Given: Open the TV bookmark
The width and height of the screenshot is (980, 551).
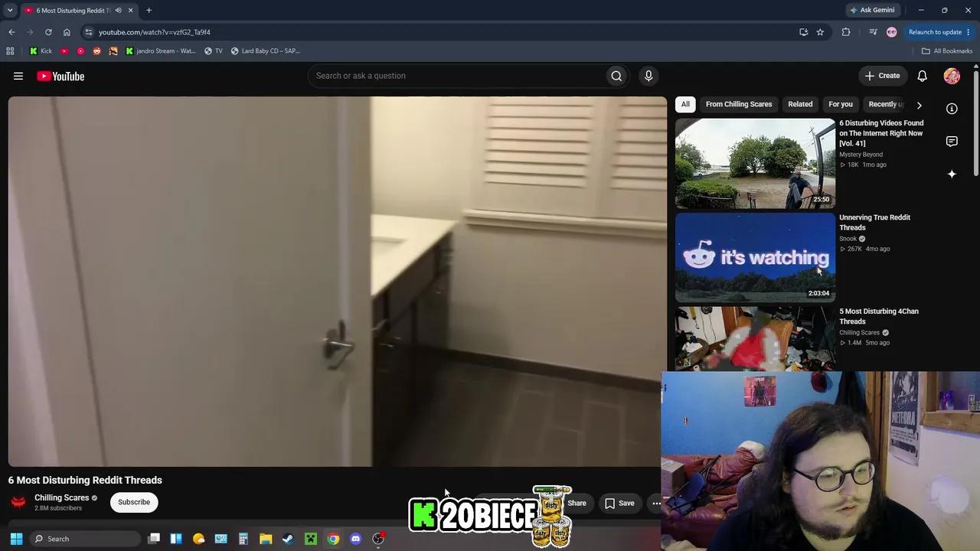Looking at the screenshot, I should [x=214, y=51].
